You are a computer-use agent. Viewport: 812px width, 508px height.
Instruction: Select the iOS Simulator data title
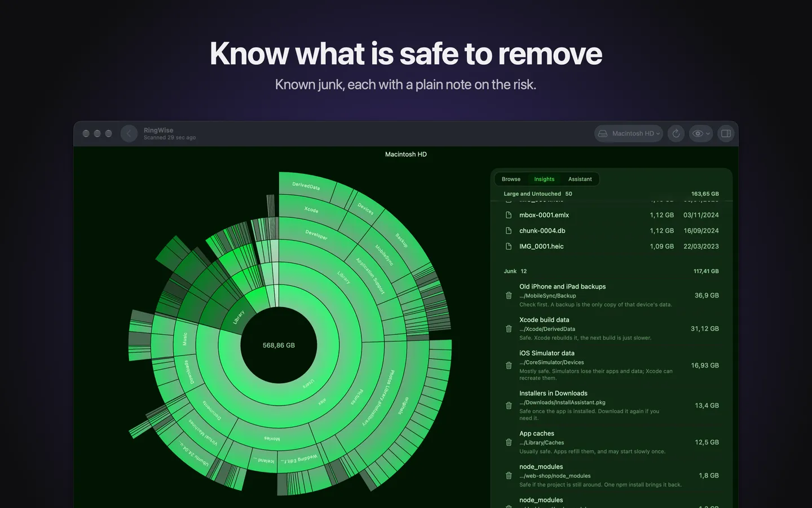[x=547, y=353]
